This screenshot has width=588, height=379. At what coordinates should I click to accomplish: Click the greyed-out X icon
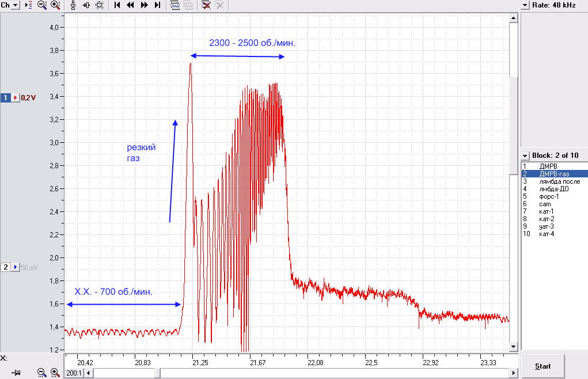pos(219,5)
